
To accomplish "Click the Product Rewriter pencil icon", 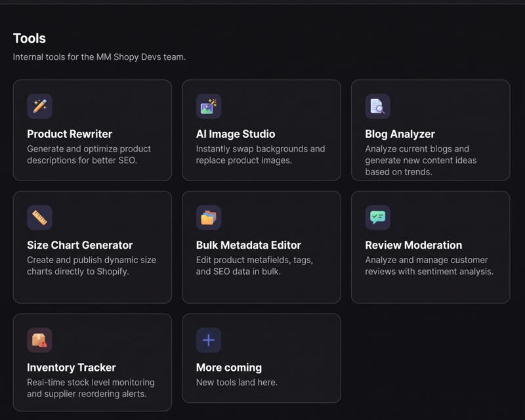I will pos(39,106).
